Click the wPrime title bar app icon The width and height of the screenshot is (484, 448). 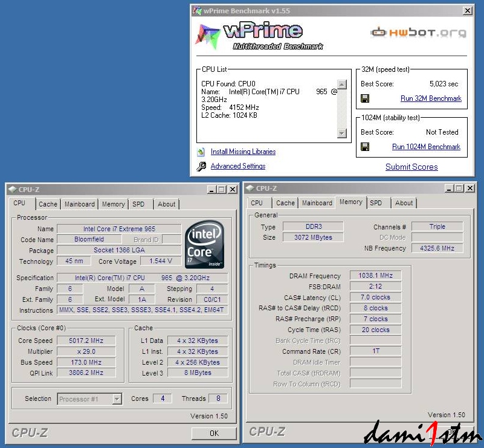[197, 11]
